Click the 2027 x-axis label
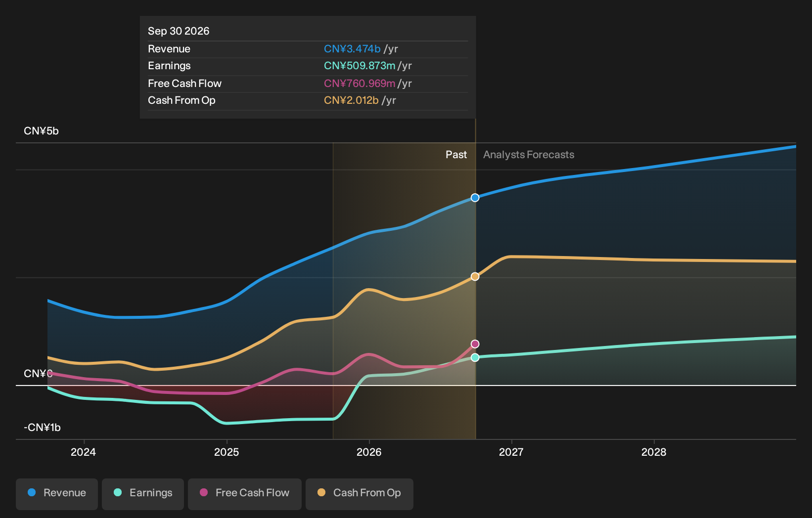The height and width of the screenshot is (518, 812). pyautogui.click(x=511, y=452)
